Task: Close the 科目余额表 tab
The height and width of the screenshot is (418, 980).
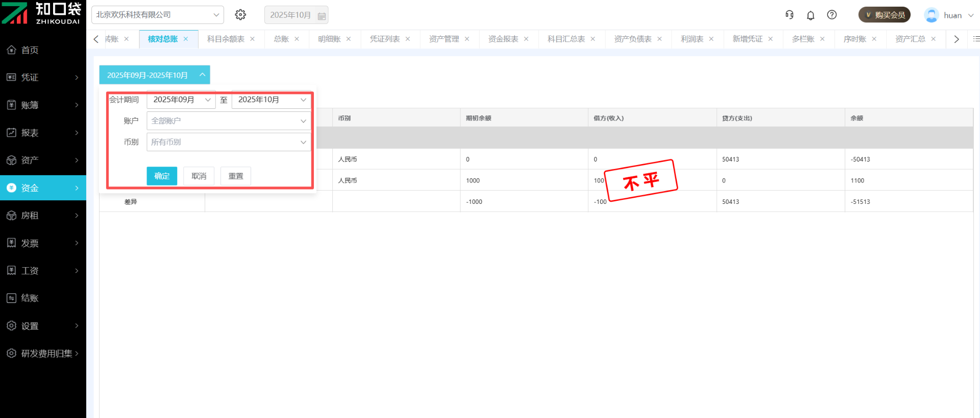Action: pos(252,39)
